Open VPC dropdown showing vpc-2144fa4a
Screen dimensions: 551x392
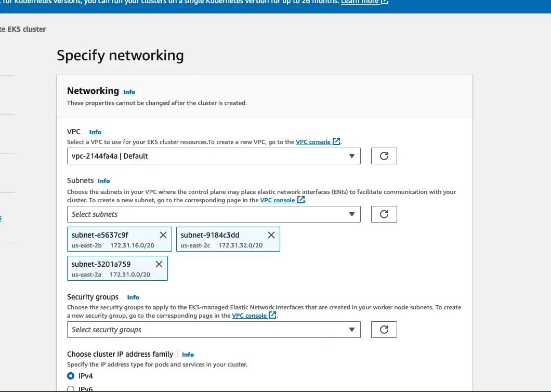pos(214,156)
